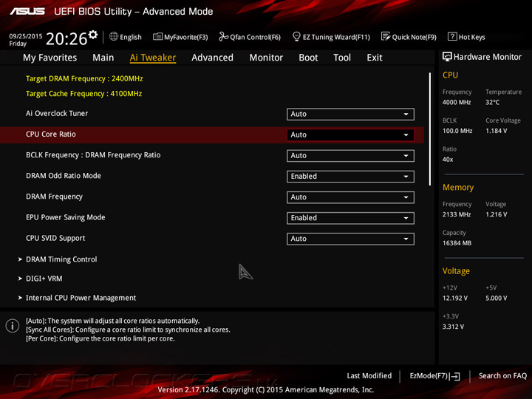The width and height of the screenshot is (532, 399).
Task: Click the Last Modified button
Action: point(369,375)
